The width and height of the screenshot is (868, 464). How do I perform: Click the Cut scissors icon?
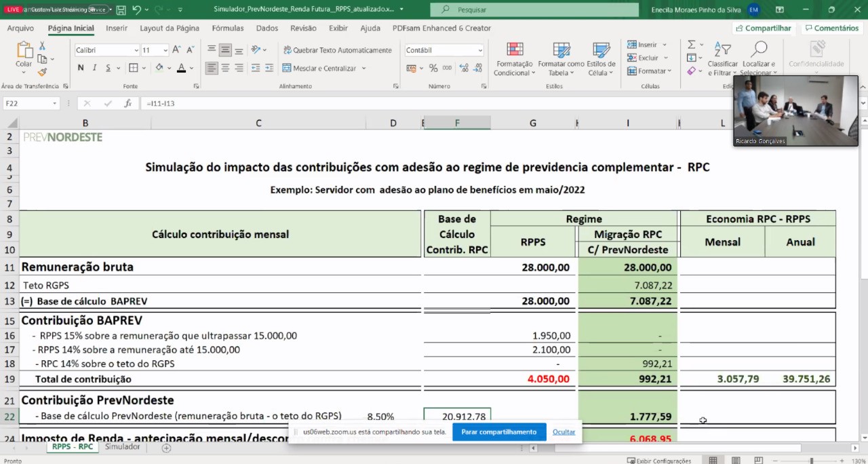click(42, 45)
